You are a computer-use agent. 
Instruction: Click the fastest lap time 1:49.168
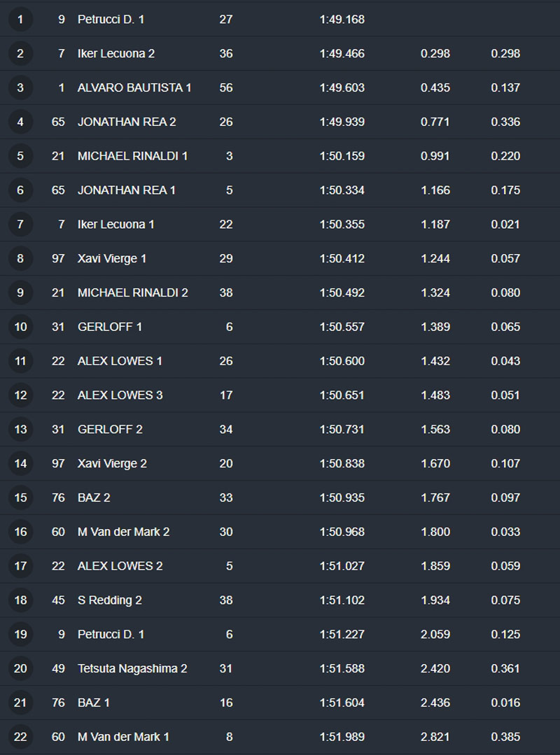tap(342, 20)
